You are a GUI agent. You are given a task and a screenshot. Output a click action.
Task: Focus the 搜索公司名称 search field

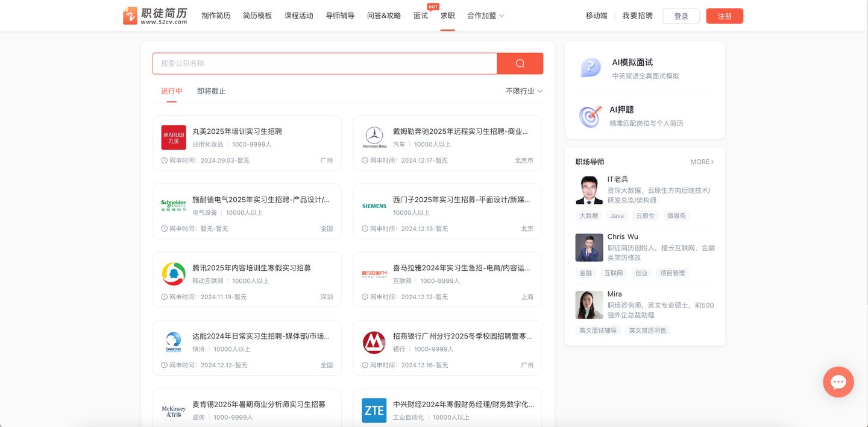click(324, 63)
